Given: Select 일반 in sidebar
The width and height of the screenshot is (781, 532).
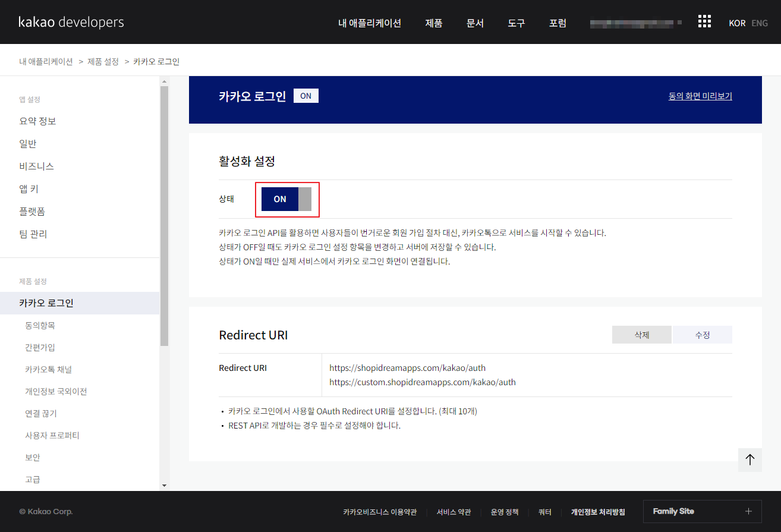Looking at the screenshot, I should coord(28,144).
